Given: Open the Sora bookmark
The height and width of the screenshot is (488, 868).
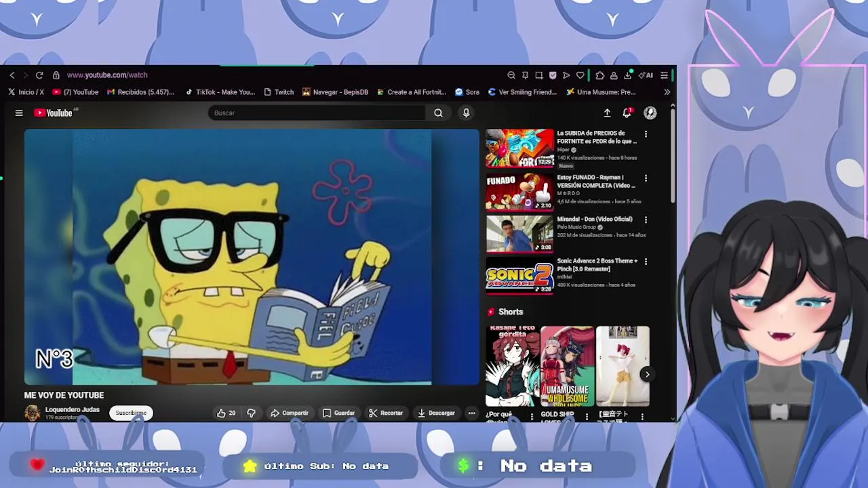Looking at the screenshot, I should point(467,92).
